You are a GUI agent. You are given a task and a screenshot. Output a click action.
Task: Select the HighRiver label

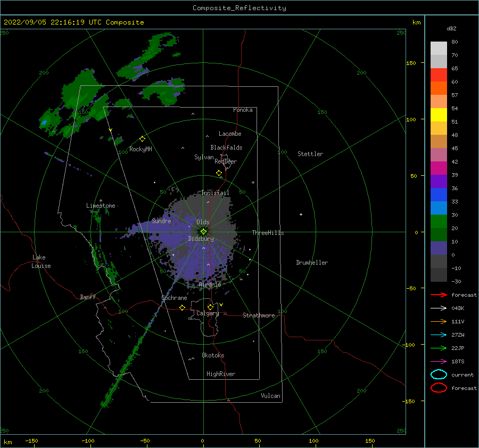221,374
